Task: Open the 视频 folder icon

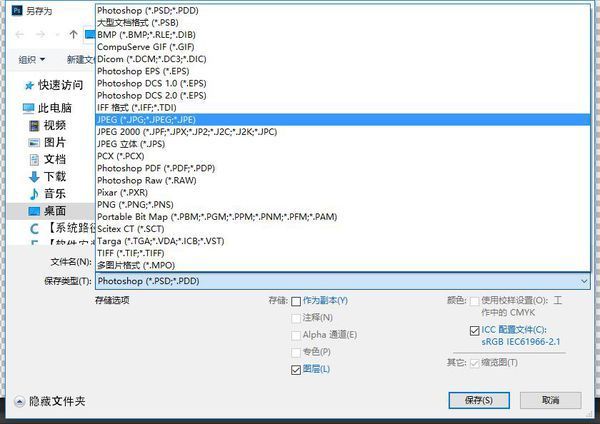Action: point(34,125)
